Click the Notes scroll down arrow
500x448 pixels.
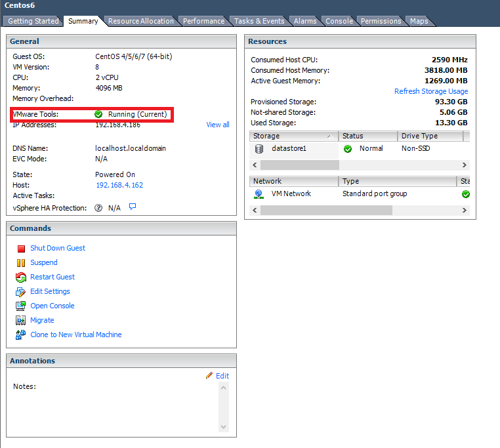tap(224, 427)
